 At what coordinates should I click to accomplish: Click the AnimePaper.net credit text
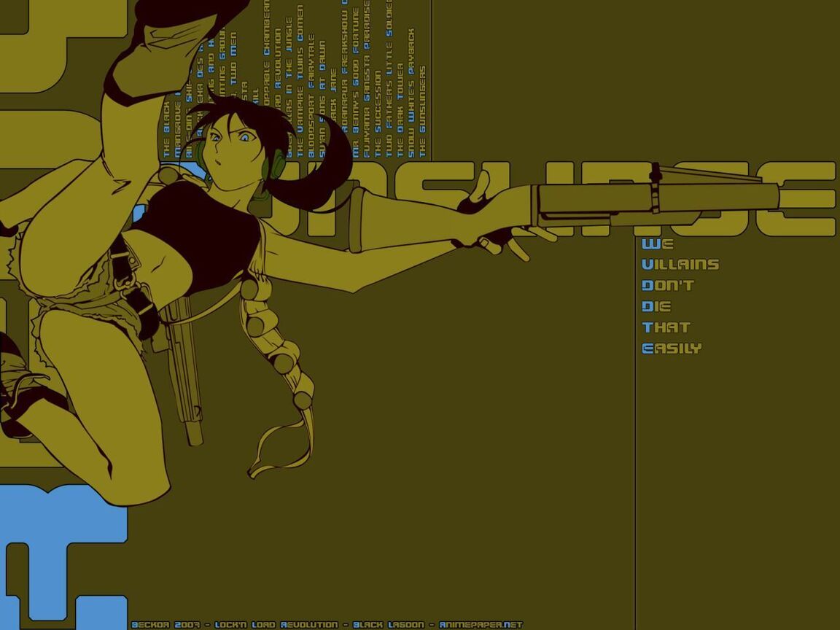tap(481, 625)
